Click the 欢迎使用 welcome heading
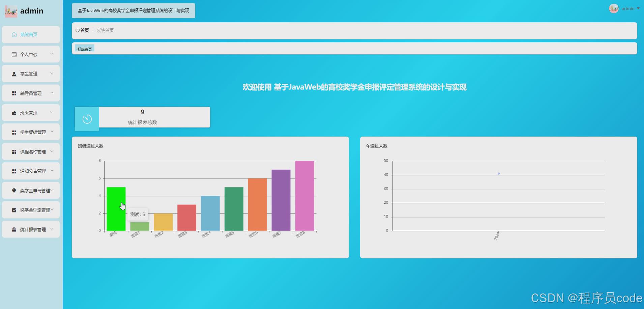The width and height of the screenshot is (644, 309). [x=354, y=87]
